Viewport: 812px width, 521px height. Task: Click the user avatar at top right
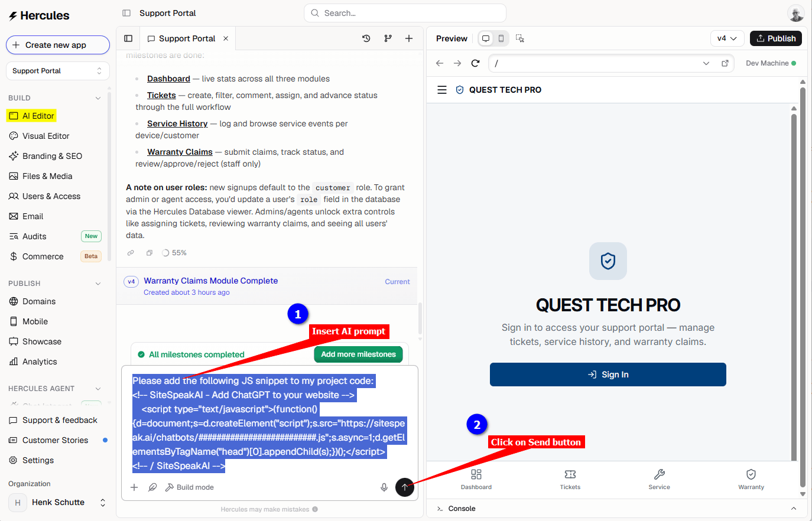(x=796, y=13)
